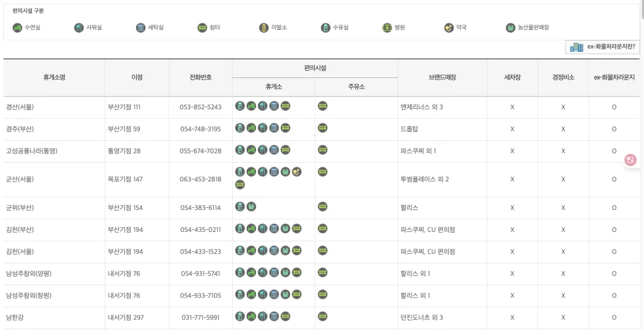Select the 경산(서울) rest area name

[x=20, y=107]
